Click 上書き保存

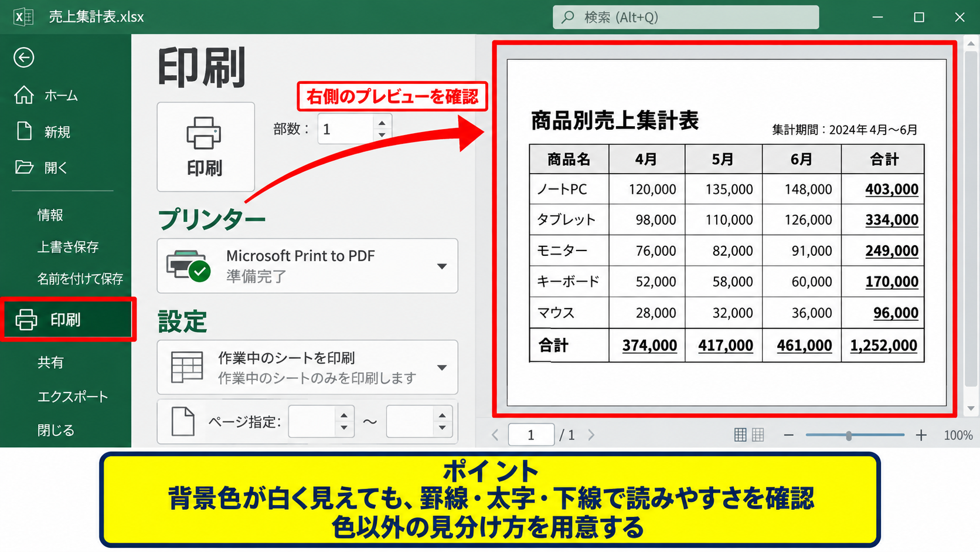68,247
